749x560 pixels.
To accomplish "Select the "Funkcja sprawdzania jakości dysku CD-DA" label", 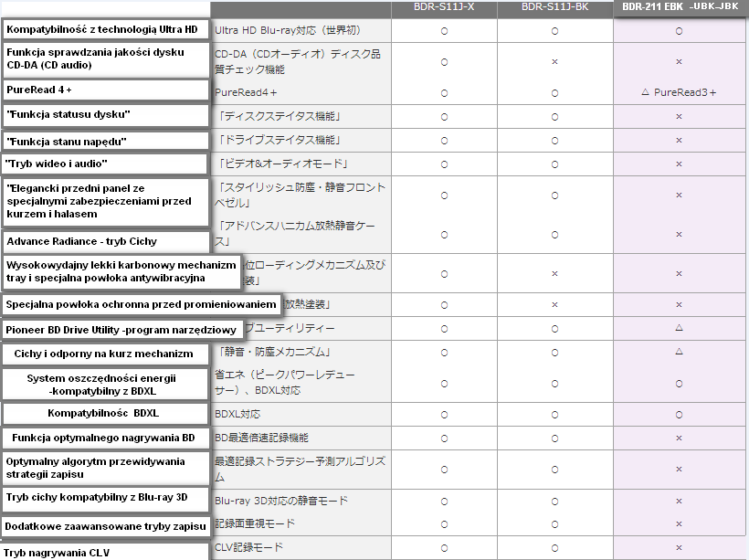I will click(106, 58).
